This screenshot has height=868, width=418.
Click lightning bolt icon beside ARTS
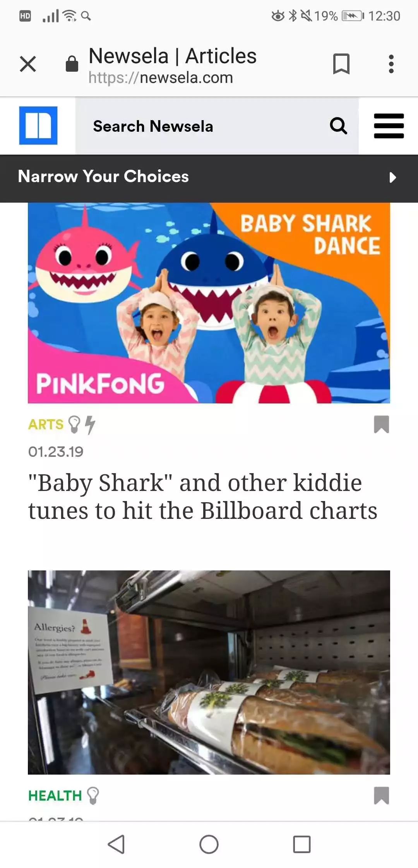pos(90,425)
